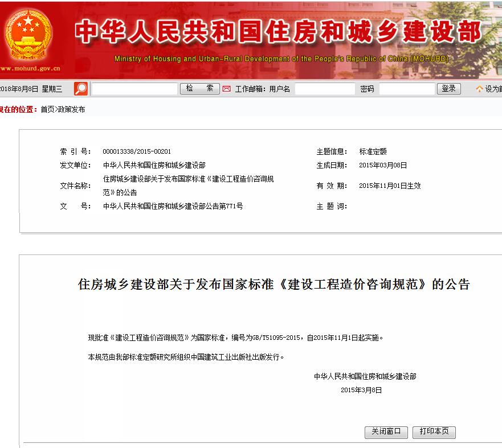Click the 登录 login button
502x448 pixels.
point(449,89)
